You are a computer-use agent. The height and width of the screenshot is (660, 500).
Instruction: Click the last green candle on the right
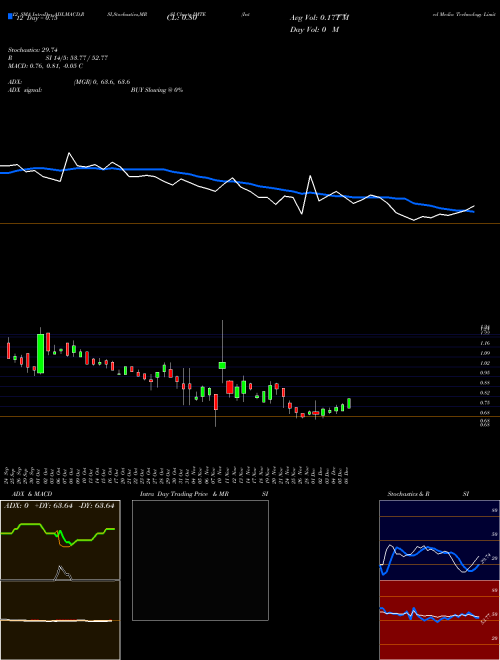(x=349, y=403)
